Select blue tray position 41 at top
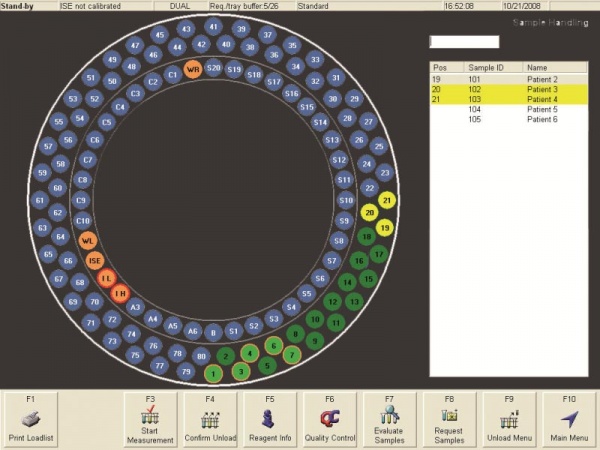600x450 pixels. [x=214, y=26]
